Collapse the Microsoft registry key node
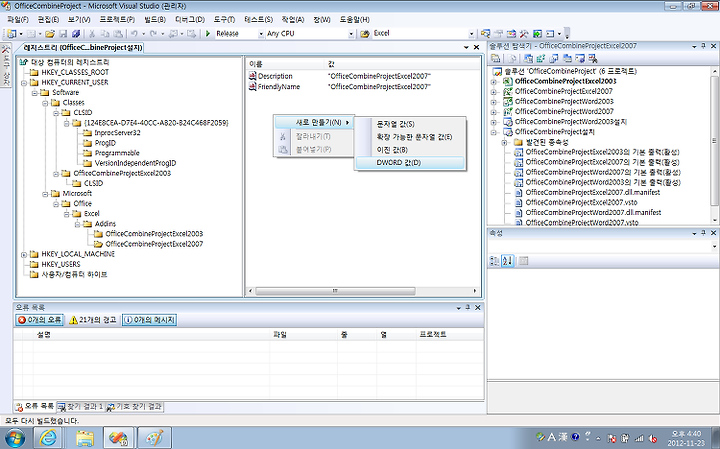The image size is (720, 449). 45,194
